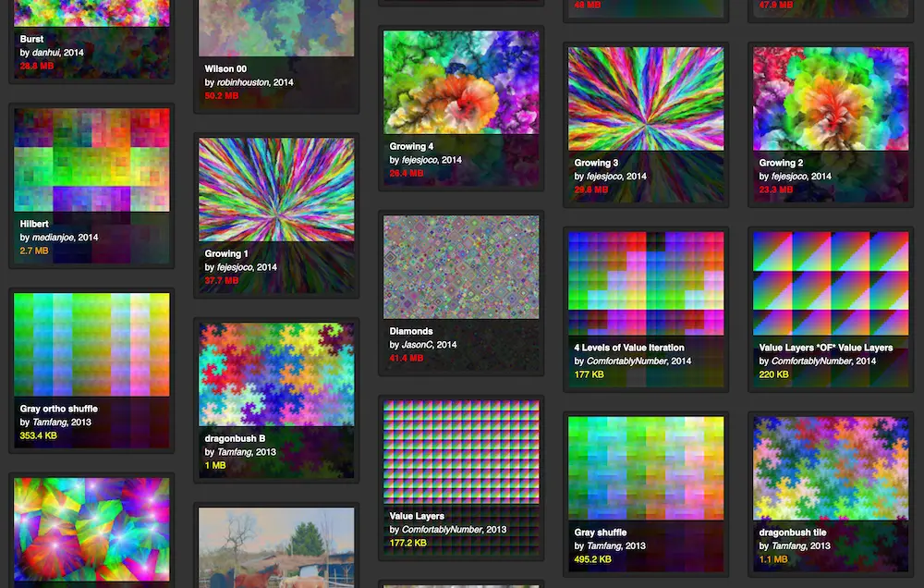Visit author medianjoe's profile
This screenshot has height=588, width=924.
coord(53,238)
